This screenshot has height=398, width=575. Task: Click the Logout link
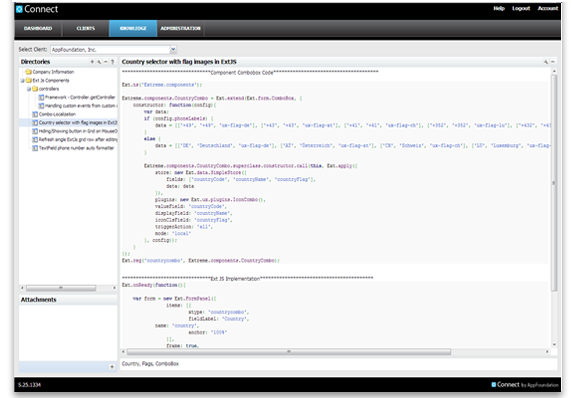click(x=521, y=8)
